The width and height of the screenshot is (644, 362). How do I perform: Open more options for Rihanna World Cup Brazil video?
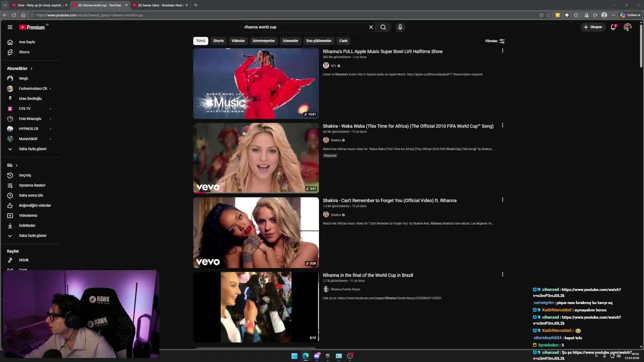(x=502, y=274)
